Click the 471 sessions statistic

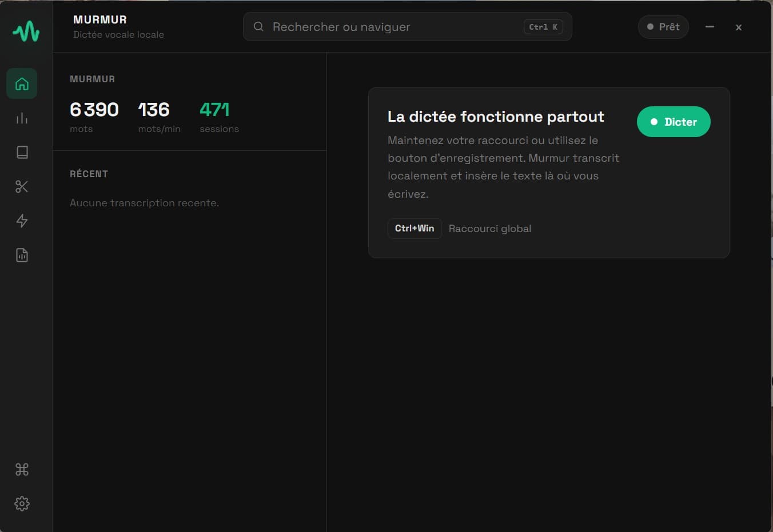pos(219,117)
